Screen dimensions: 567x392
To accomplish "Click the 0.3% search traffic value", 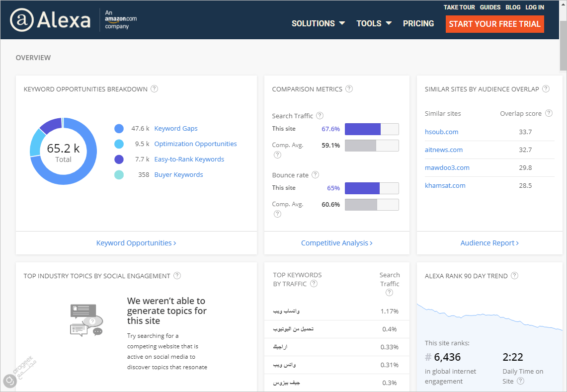I will (390, 383).
